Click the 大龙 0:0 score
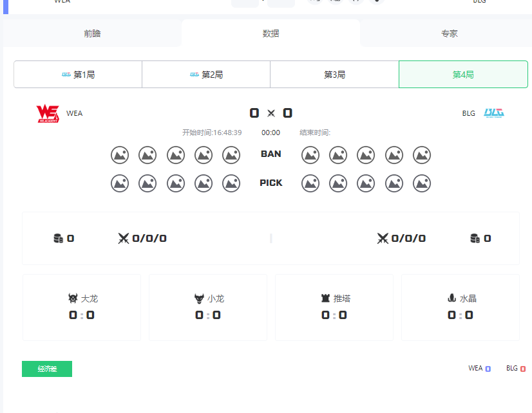The width and height of the screenshot is (532, 413). point(82,315)
